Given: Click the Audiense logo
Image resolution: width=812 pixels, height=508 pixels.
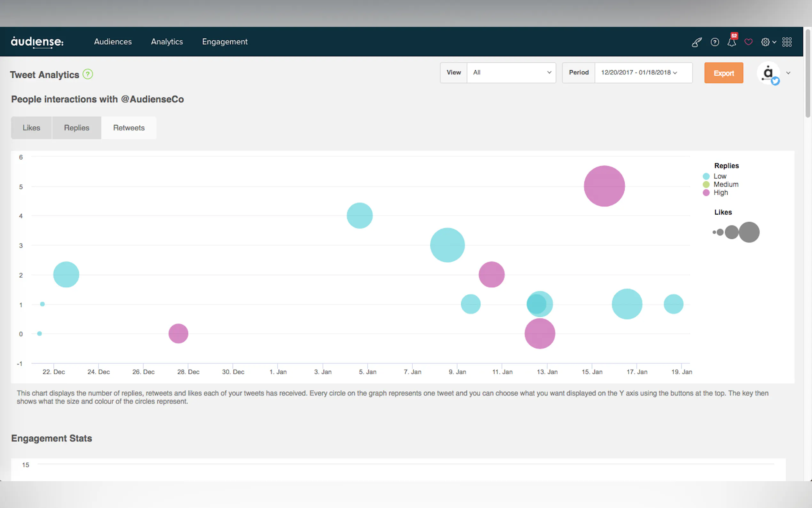Looking at the screenshot, I should [x=37, y=42].
